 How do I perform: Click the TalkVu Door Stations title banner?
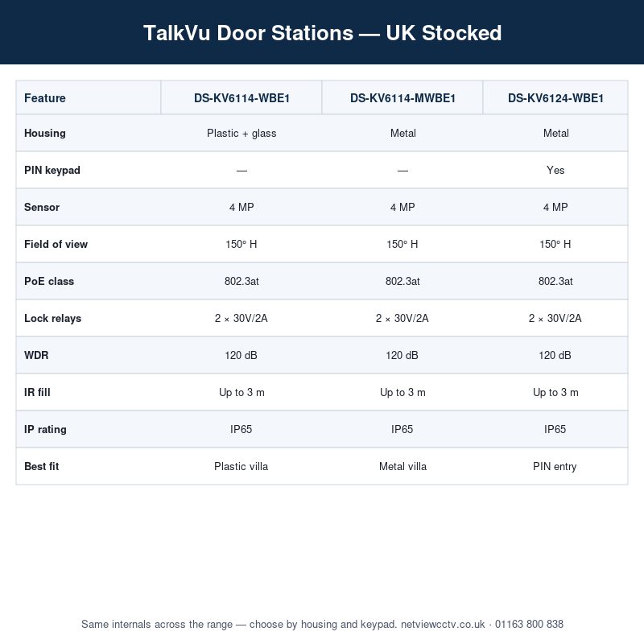(x=322, y=32)
